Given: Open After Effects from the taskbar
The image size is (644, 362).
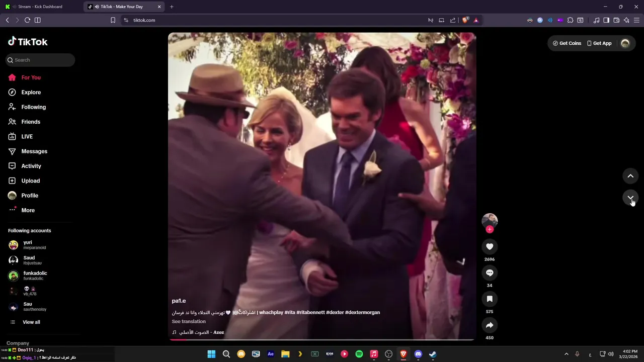Looking at the screenshot, I should 271,354.
